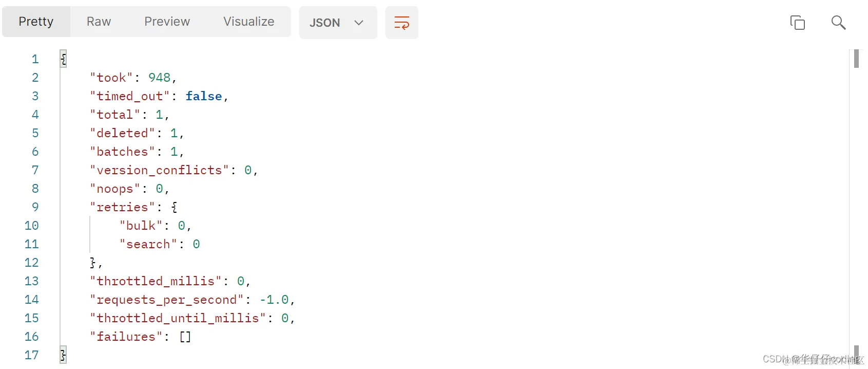The image size is (868, 369).
Task: Click the "throttled_until_millis" key
Action: 178,318
